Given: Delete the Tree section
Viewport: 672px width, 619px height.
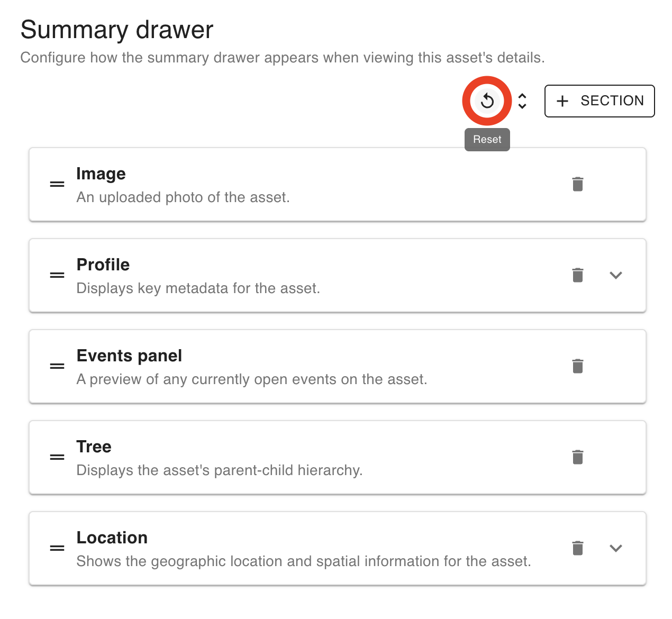Looking at the screenshot, I should point(577,457).
